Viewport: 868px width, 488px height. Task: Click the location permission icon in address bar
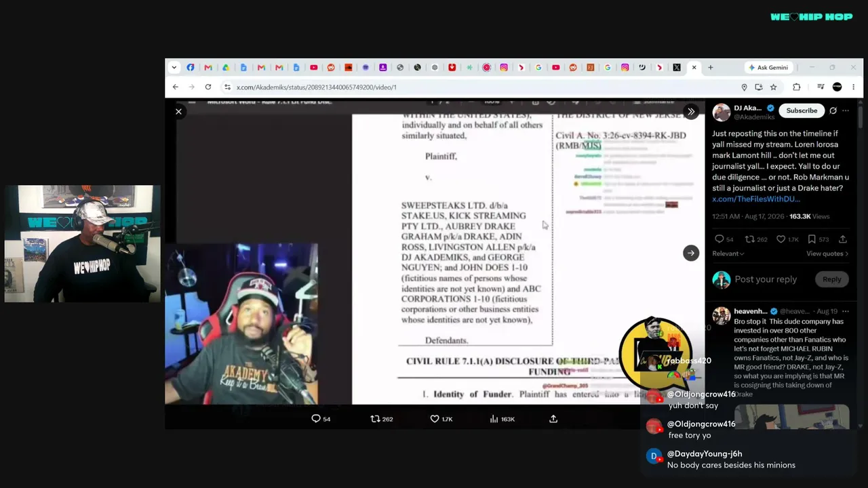coord(744,87)
